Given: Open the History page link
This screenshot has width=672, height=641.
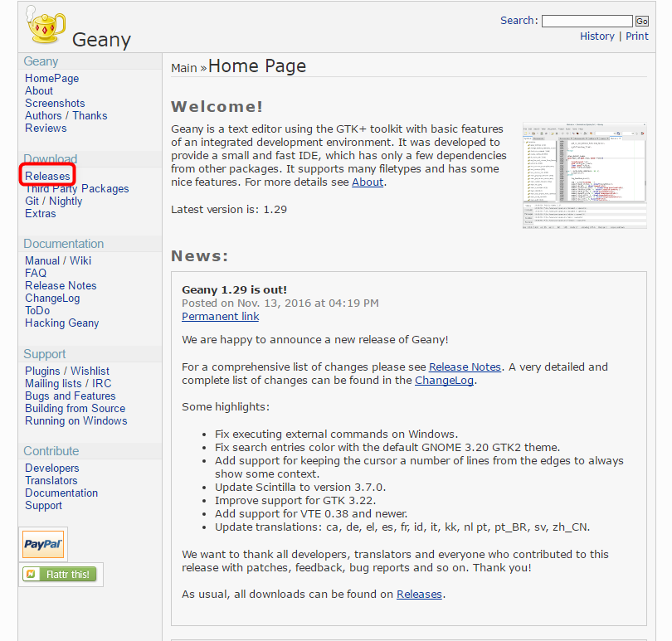Looking at the screenshot, I should click(x=597, y=36).
